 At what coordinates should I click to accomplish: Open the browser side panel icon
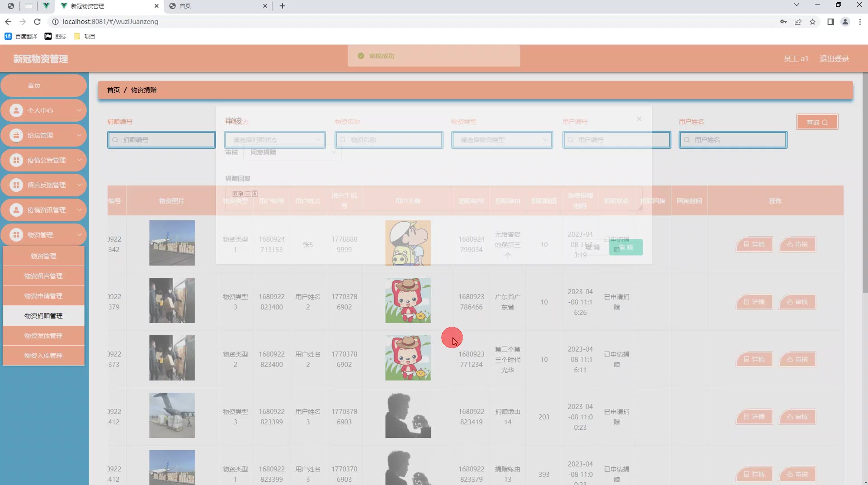830,22
